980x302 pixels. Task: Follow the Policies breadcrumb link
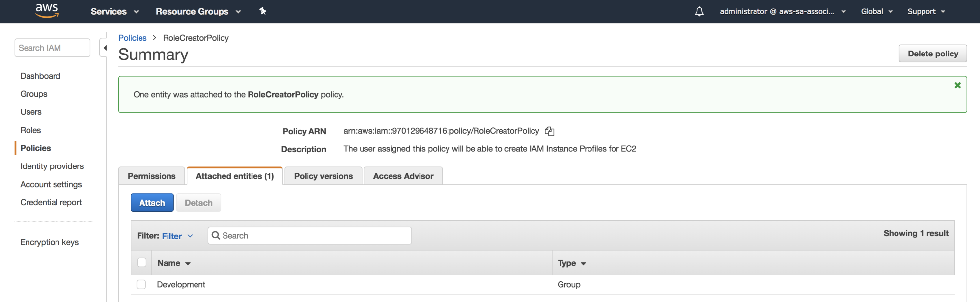pos(133,38)
